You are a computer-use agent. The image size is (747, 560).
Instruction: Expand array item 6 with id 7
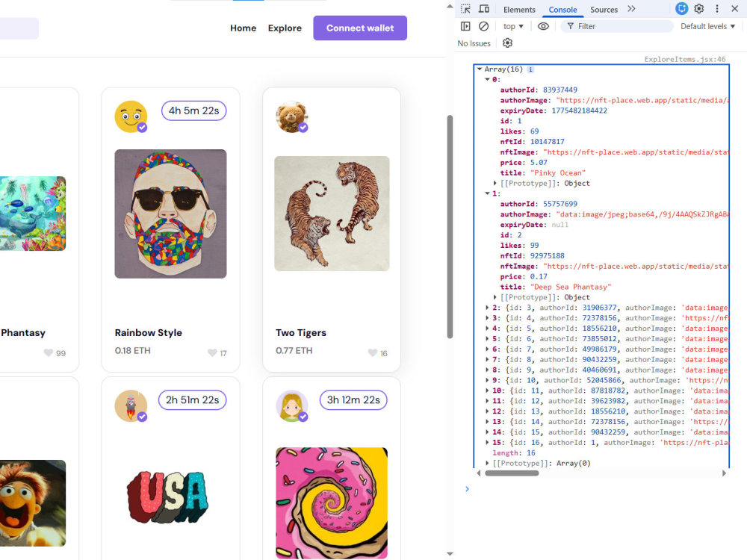(487, 349)
